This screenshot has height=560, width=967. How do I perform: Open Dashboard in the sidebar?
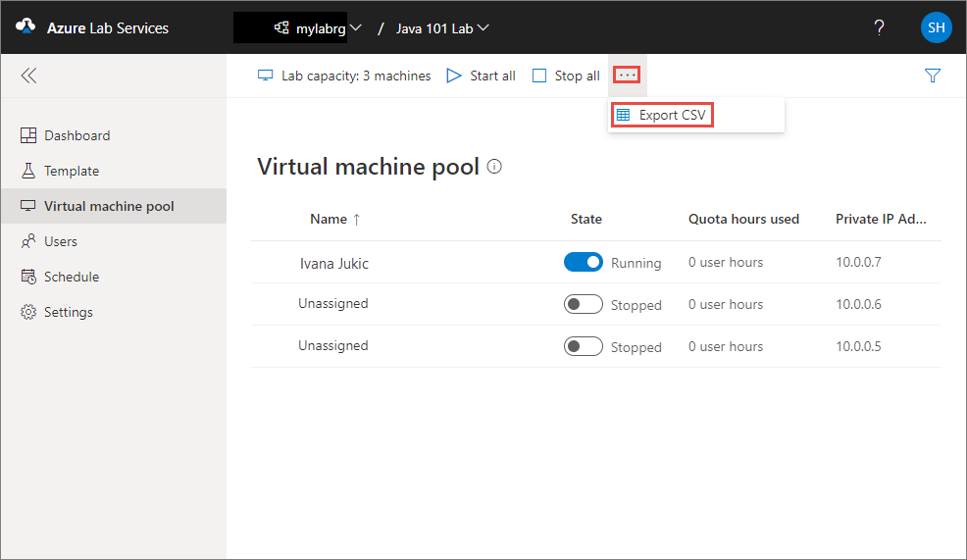tap(114, 135)
